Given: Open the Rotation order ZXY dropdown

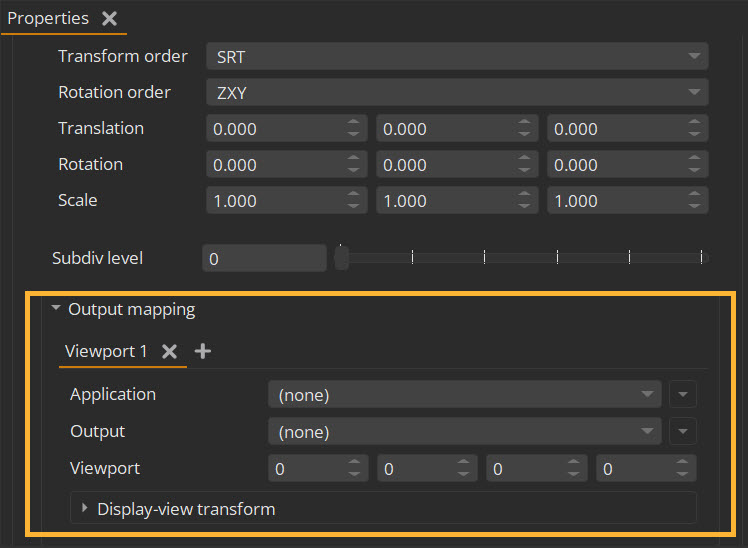Looking at the screenshot, I should [457, 93].
